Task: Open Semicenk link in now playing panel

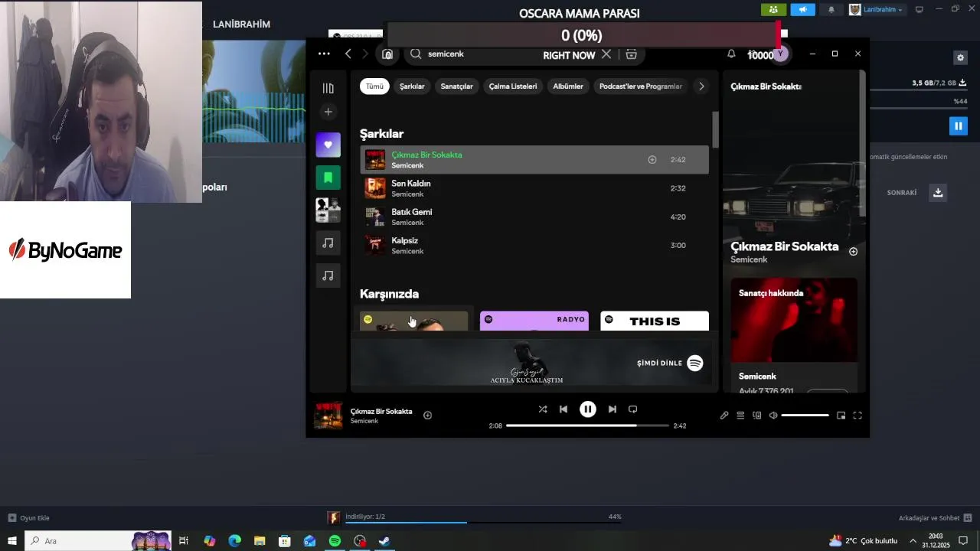Action: [749, 259]
